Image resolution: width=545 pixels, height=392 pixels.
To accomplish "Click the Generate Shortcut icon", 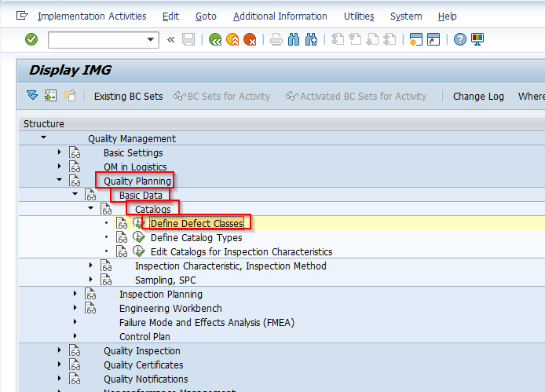I will coord(433,39).
